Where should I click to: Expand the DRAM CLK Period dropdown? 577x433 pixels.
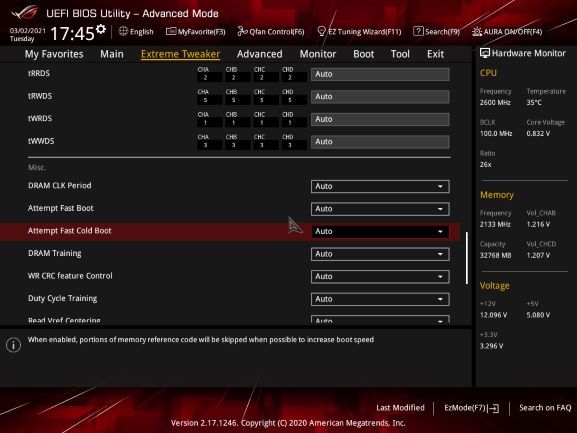click(x=380, y=186)
